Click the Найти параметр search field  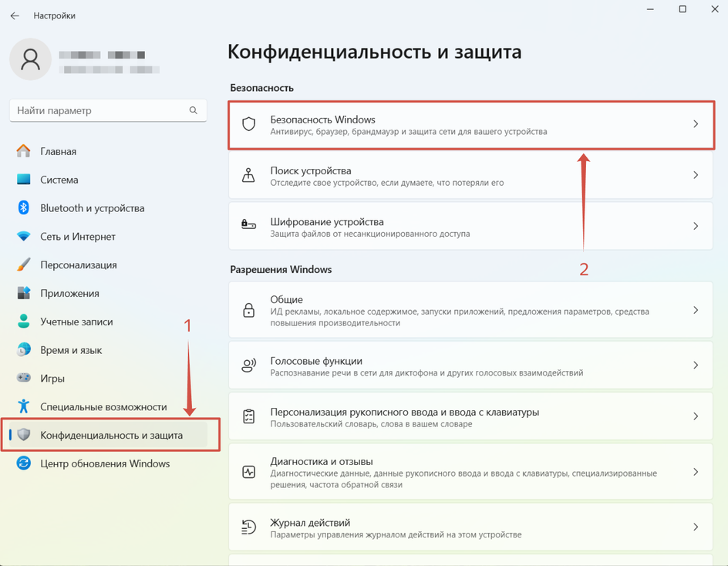pos(108,110)
